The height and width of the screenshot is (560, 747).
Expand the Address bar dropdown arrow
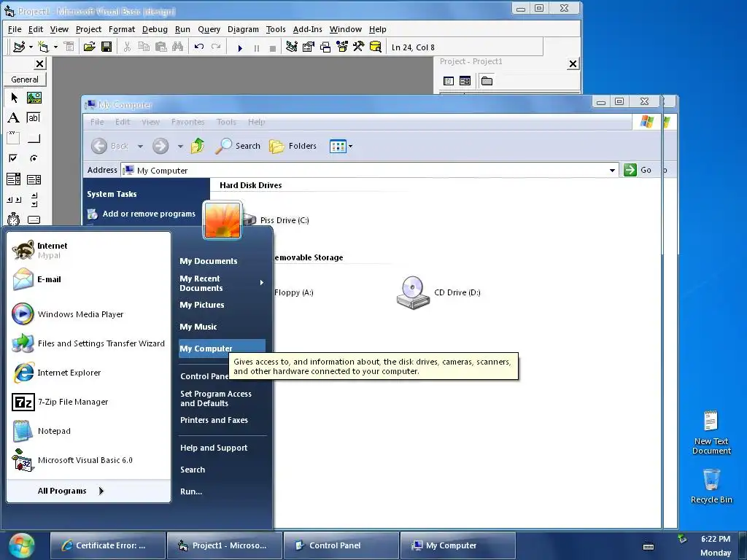(x=612, y=171)
